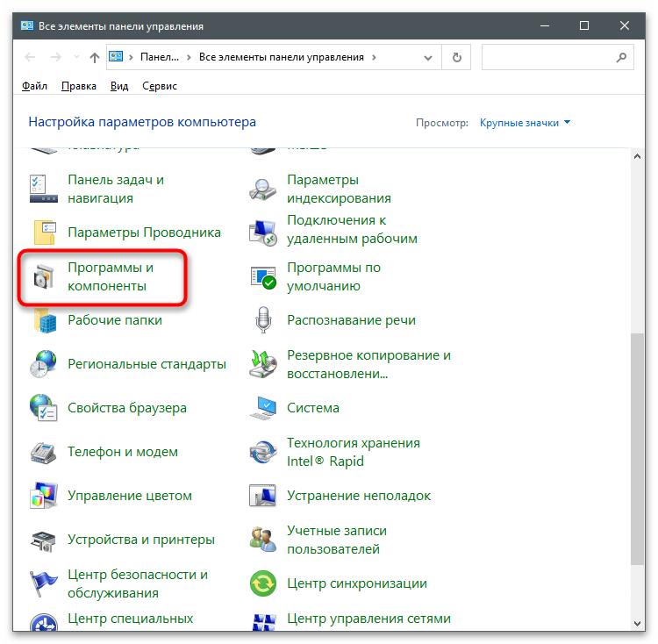Screen dimensions: 658x644
Task: Click the Browser Properties icon
Action: (44, 407)
